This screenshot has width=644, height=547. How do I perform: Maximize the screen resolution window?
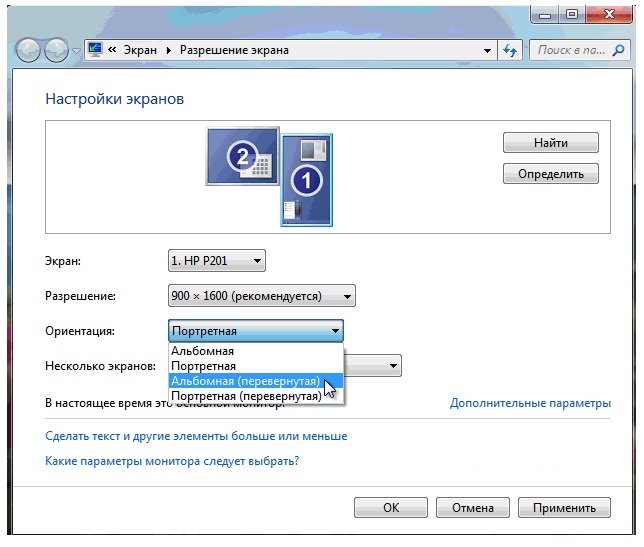[572, 15]
